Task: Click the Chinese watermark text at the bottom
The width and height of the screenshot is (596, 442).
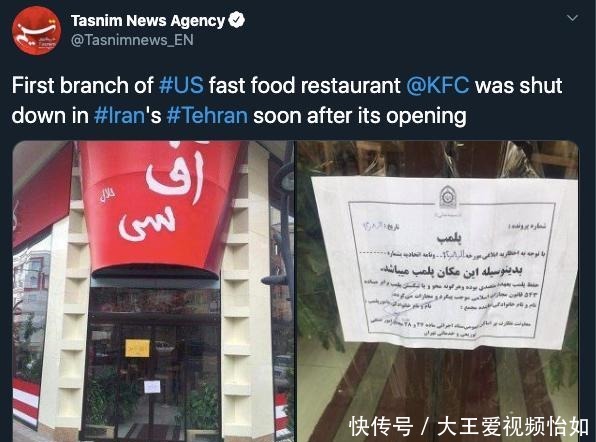Action: coord(469,426)
